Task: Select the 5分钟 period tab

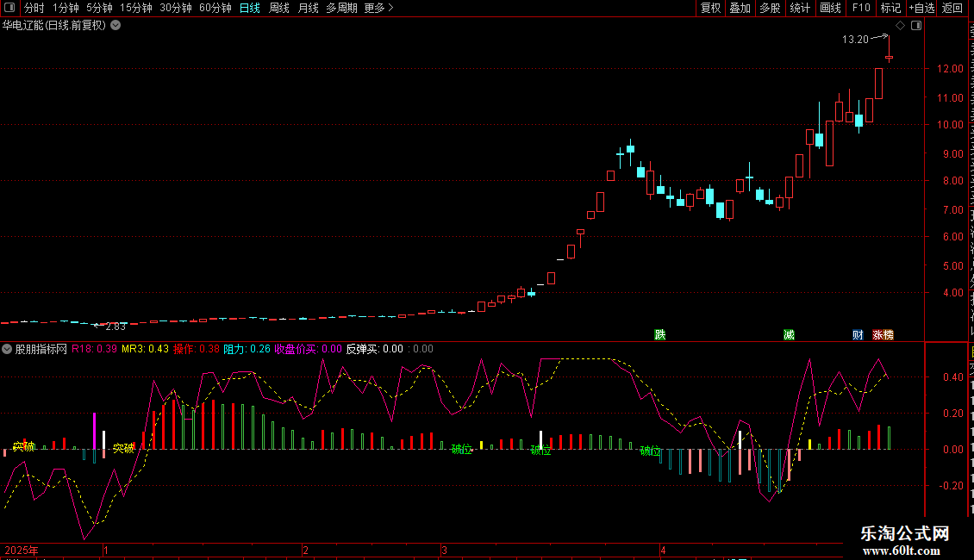Action: tap(99, 8)
